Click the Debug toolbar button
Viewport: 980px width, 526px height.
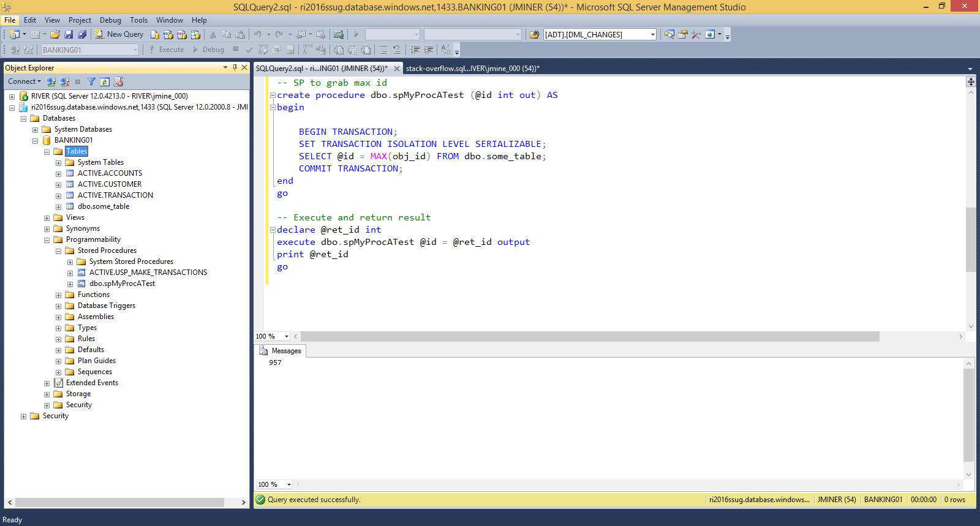tap(208, 50)
